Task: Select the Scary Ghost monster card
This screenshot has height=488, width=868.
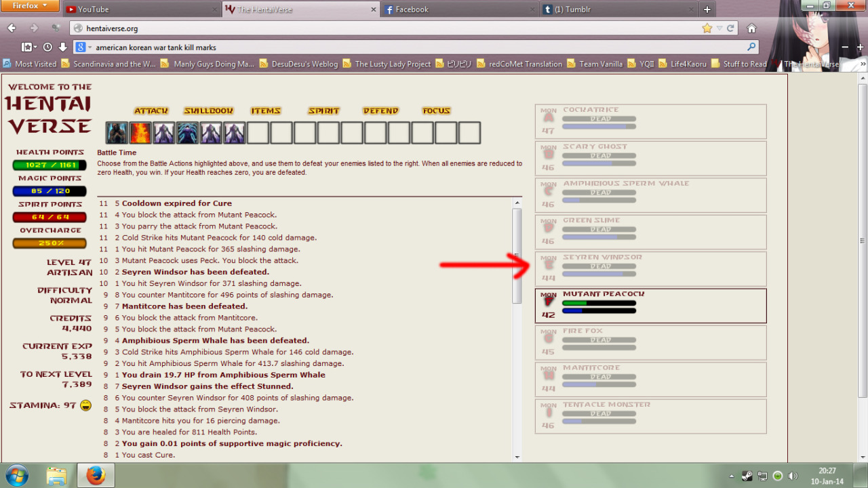Action: (x=651, y=158)
